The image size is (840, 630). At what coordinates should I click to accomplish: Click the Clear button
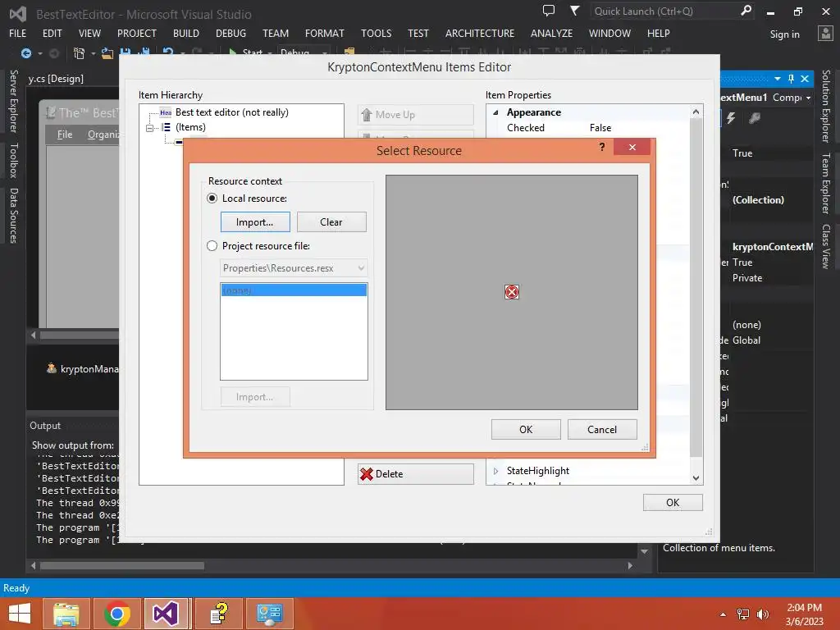coord(331,221)
